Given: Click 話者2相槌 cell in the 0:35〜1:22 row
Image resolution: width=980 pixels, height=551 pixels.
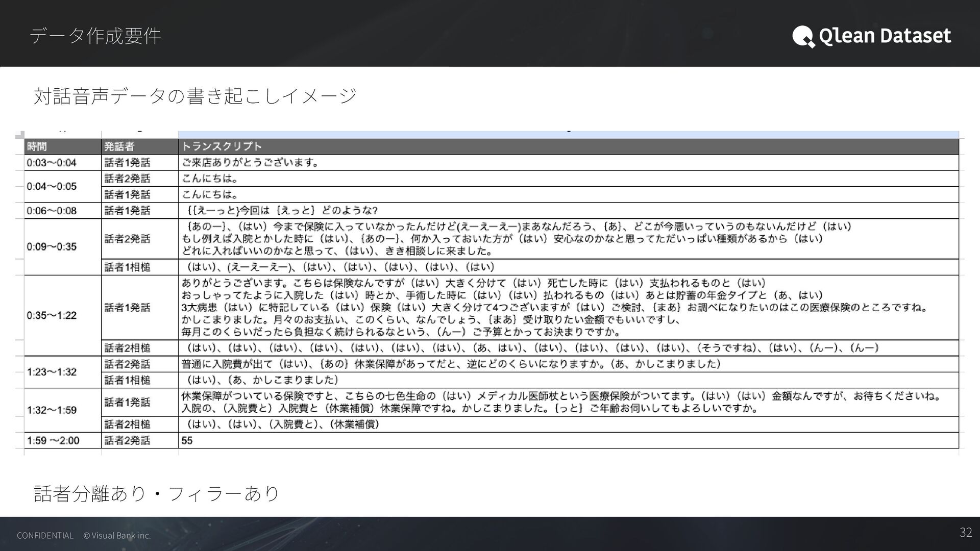Looking at the screenshot, I should (x=140, y=348).
